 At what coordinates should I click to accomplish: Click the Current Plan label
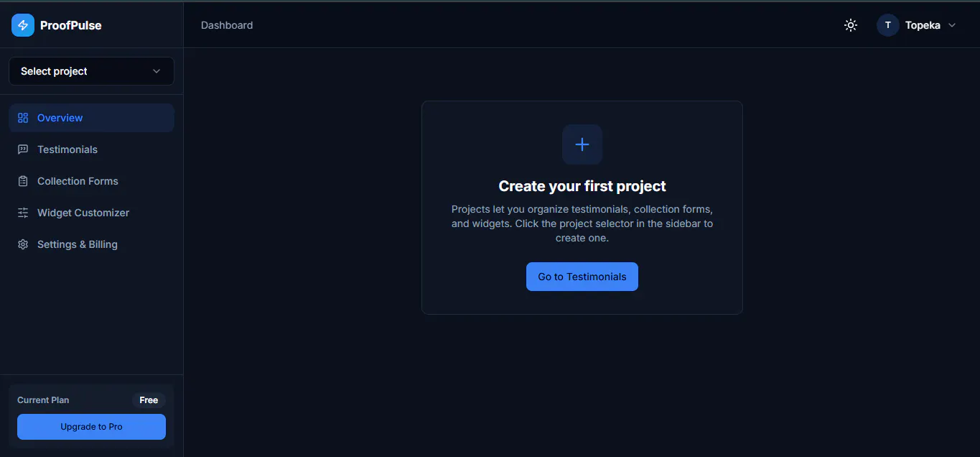click(x=43, y=400)
